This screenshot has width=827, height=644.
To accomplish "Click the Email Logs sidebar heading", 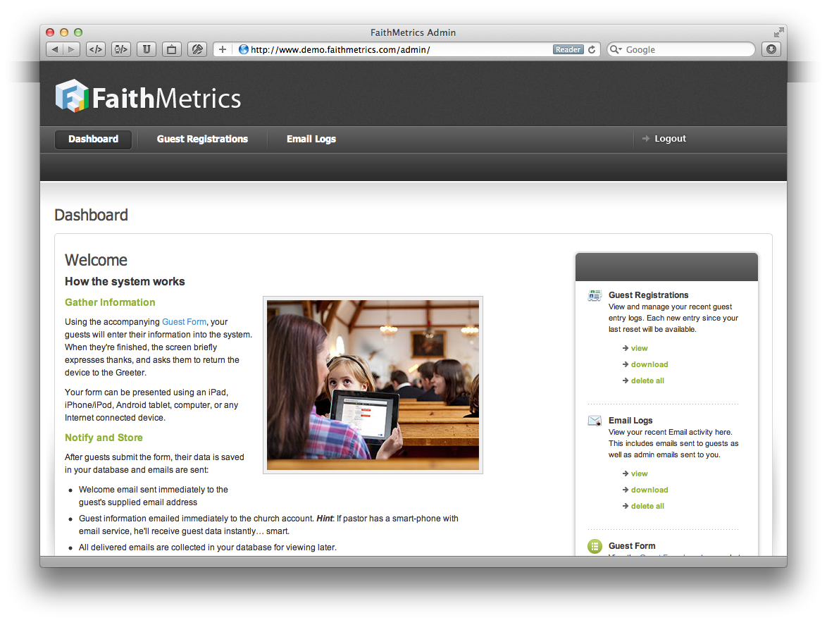I will click(630, 421).
